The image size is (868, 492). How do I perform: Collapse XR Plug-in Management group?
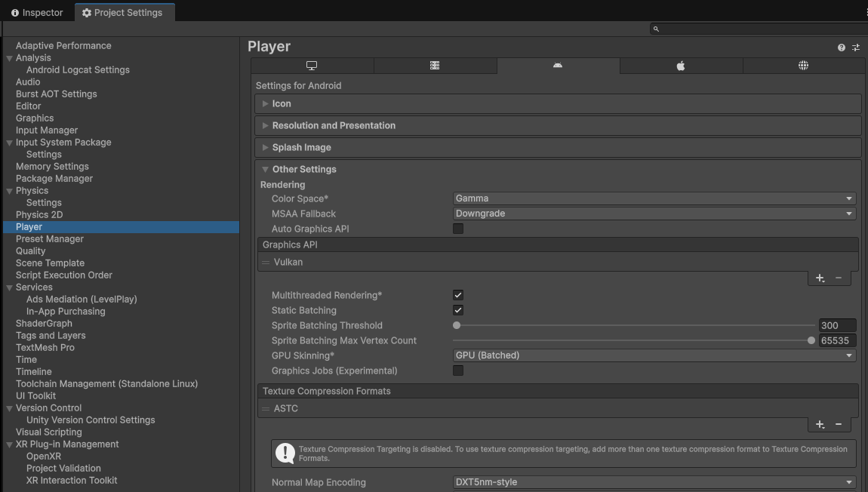click(x=9, y=444)
